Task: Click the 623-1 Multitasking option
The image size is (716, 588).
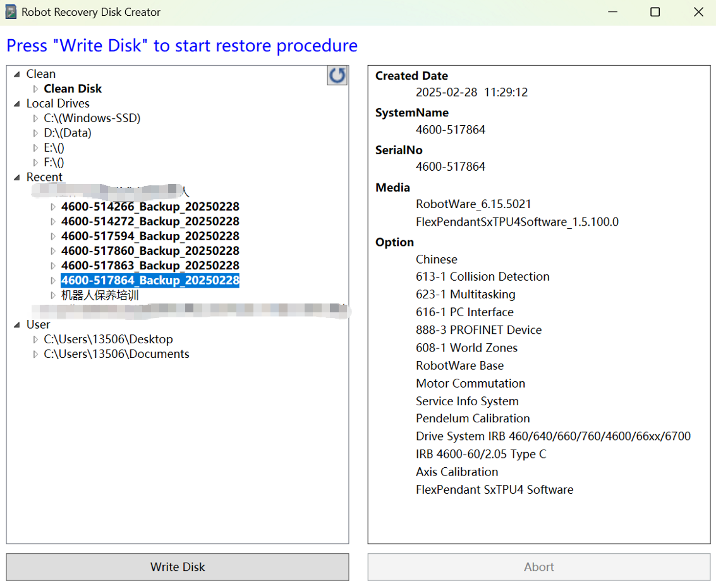Action: point(465,295)
